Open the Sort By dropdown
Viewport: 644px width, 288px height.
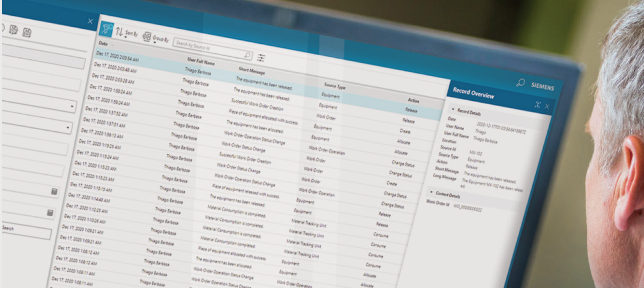[x=127, y=33]
